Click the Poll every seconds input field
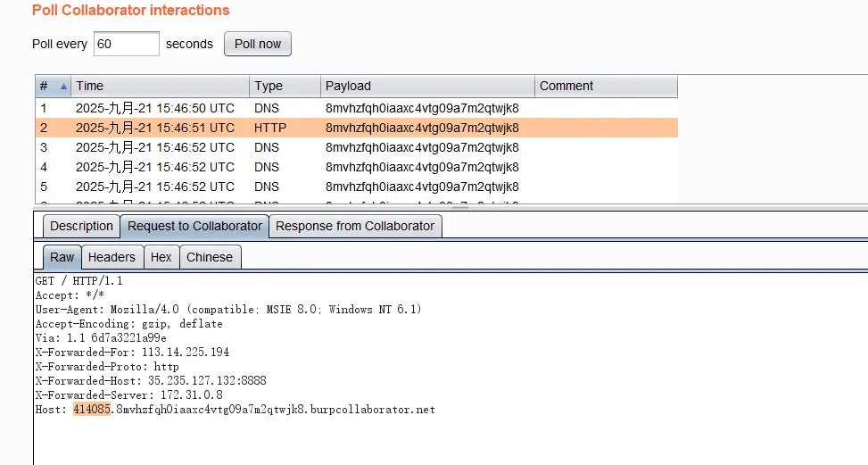 point(126,44)
